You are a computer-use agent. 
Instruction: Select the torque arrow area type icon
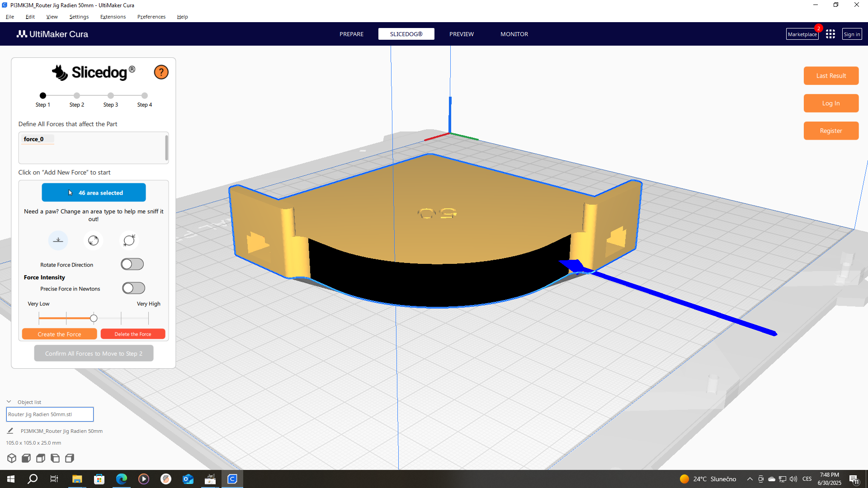click(x=129, y=240)
